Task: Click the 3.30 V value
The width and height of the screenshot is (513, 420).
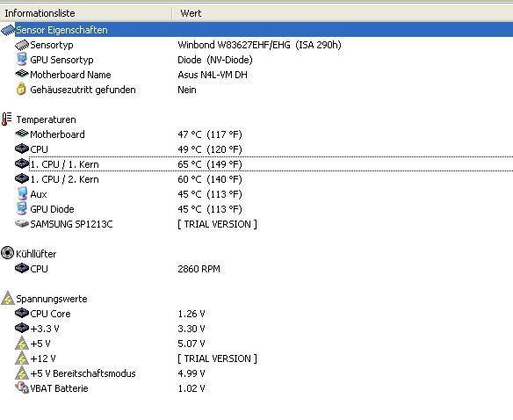Action: pyautogui.click(x=191, y=329)
